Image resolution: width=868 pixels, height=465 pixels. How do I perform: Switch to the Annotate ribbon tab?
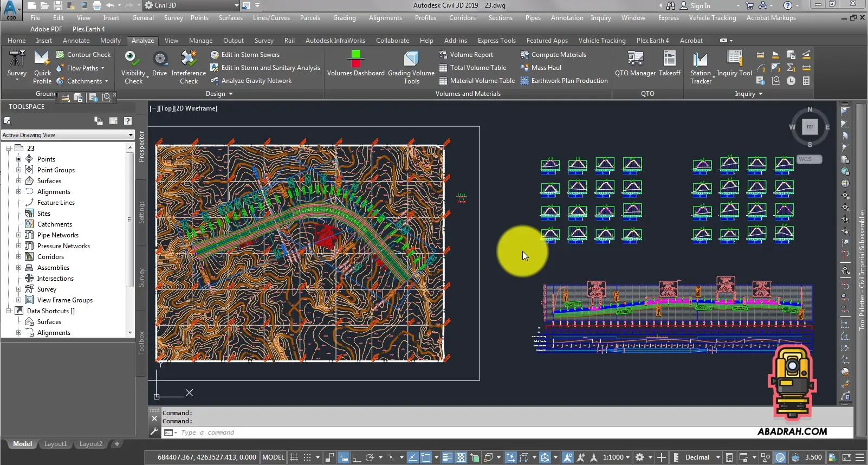[76, 41]
